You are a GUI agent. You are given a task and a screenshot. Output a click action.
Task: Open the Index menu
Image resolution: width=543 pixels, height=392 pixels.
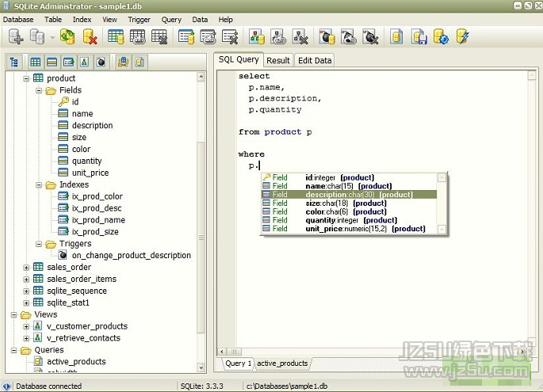[82, 20]
